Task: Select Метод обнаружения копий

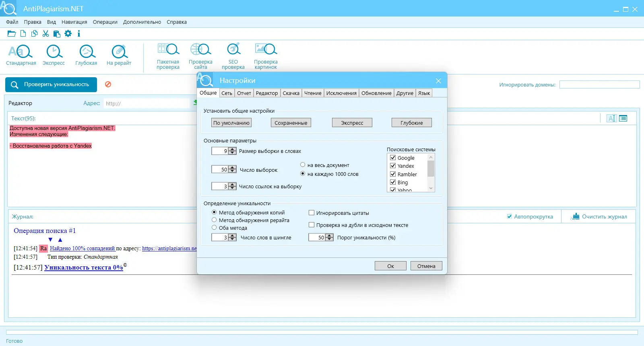Action: coord(214,212)
